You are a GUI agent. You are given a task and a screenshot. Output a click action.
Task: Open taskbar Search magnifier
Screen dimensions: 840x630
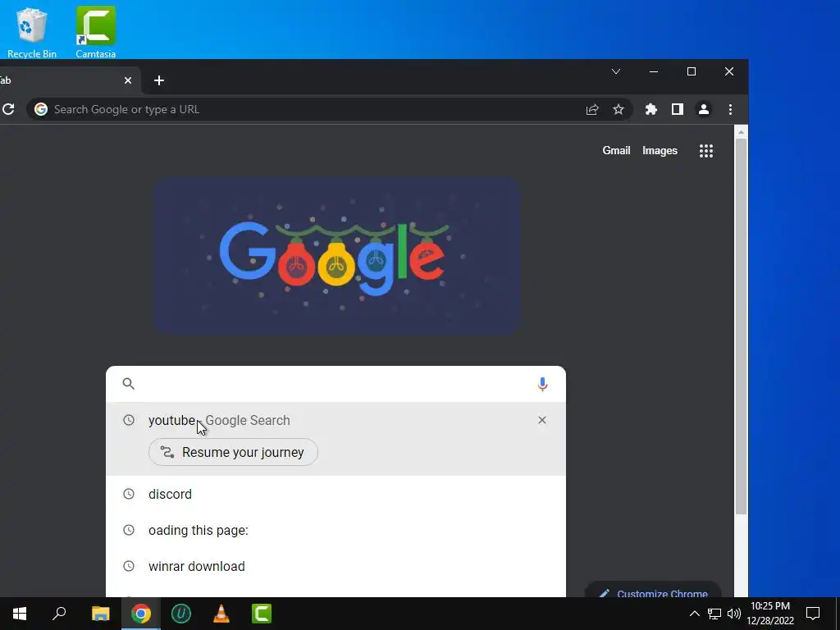(59, 614)
